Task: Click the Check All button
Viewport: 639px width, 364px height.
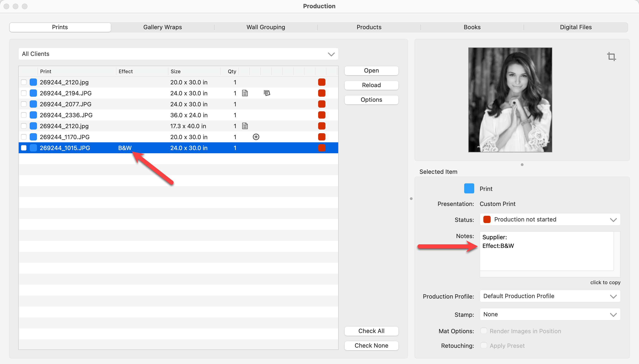Action: (x=371, y=331)
